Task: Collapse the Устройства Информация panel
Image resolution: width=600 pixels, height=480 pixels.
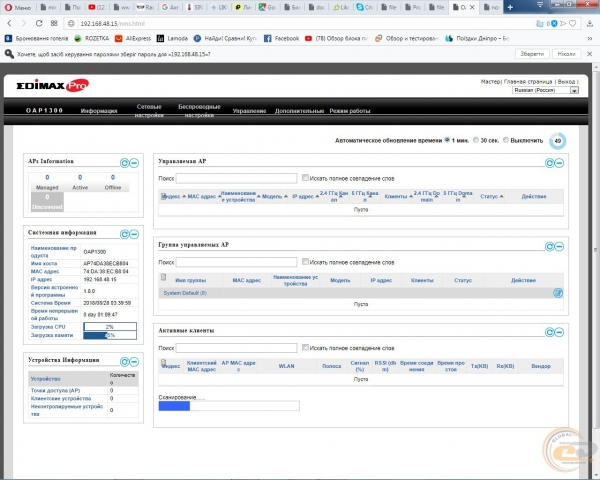Action: [134, 362]
